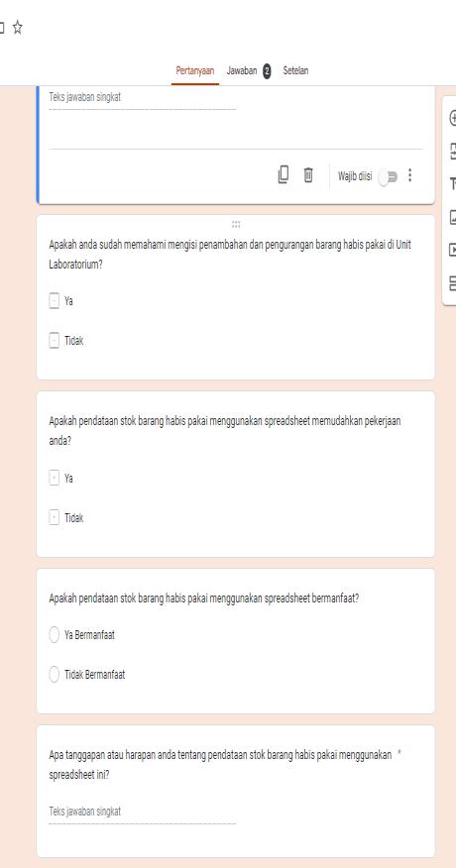Viewport: 456px width, 868px height.
Task: Star this form in the header
Action: click(18, 27)
